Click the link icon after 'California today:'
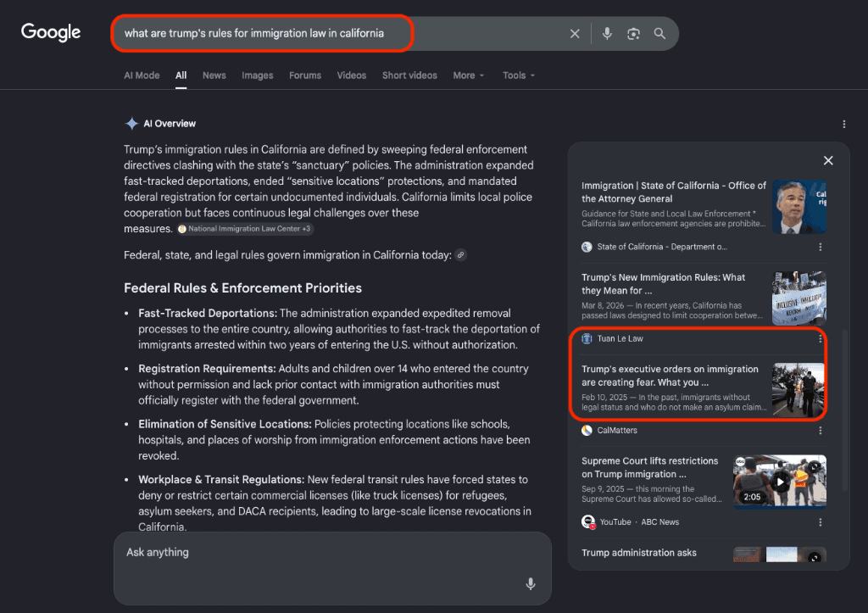 click(460, 255)
